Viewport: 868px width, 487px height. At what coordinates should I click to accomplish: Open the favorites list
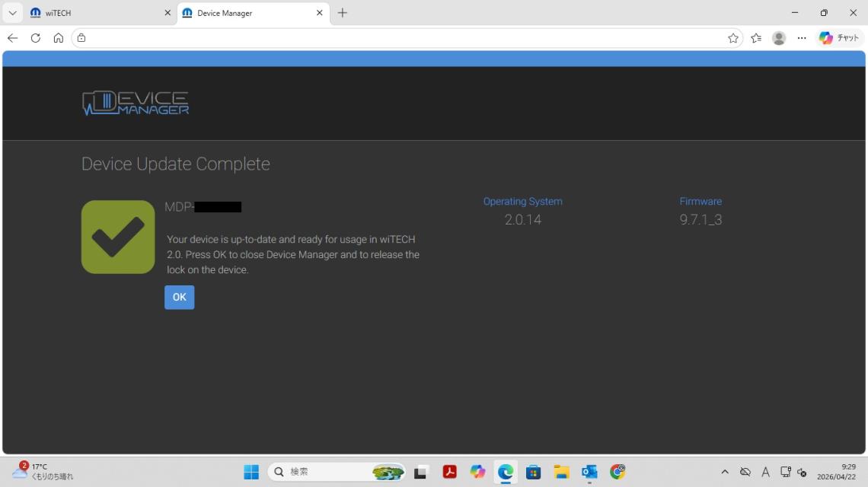(x=755, y=38)
